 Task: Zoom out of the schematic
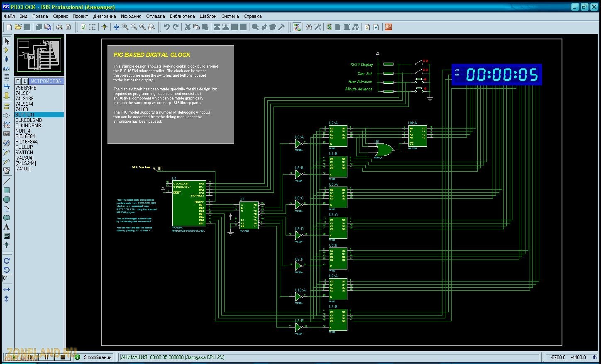pos(134,27)
